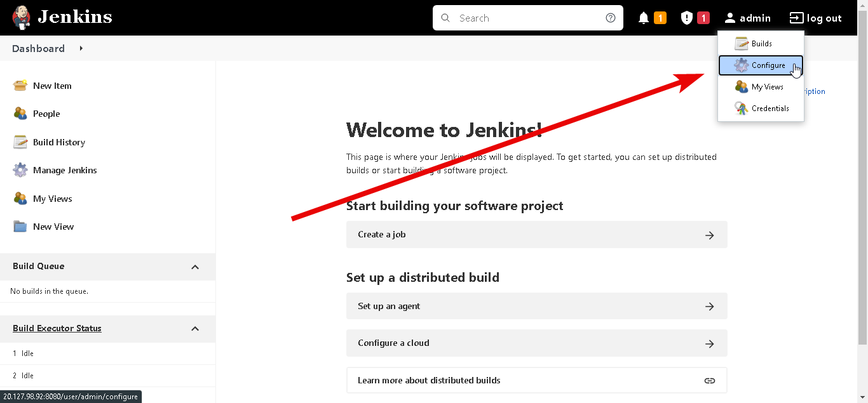868x403 pixels.
Task: Select Builds in the admin menu
Action: tap(761, 44)
